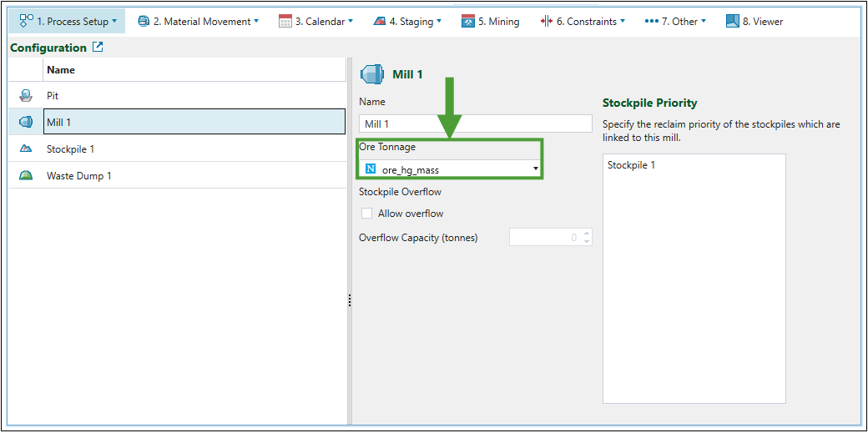The image size is (868, 433).
Task: Click the Mill 1 icon in the list
Action: pos(26,123)
